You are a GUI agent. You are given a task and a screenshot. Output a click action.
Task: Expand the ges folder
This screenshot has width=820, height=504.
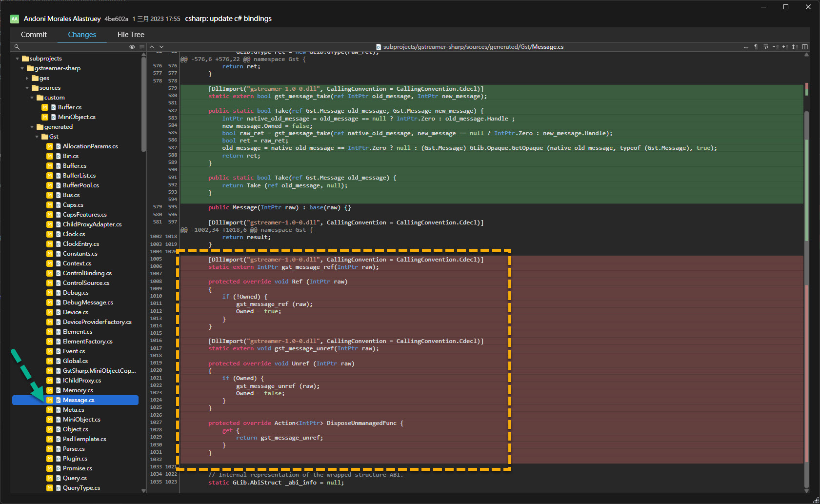(27, 78)
